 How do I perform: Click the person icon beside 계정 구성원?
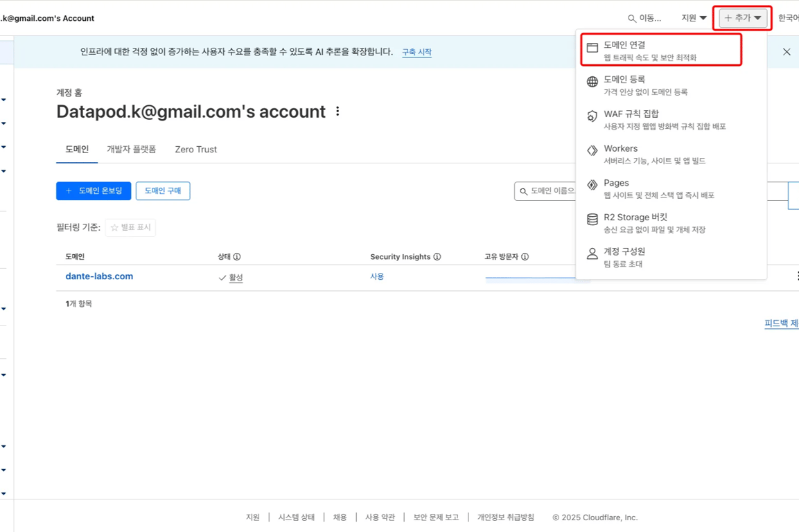[592, 254]
